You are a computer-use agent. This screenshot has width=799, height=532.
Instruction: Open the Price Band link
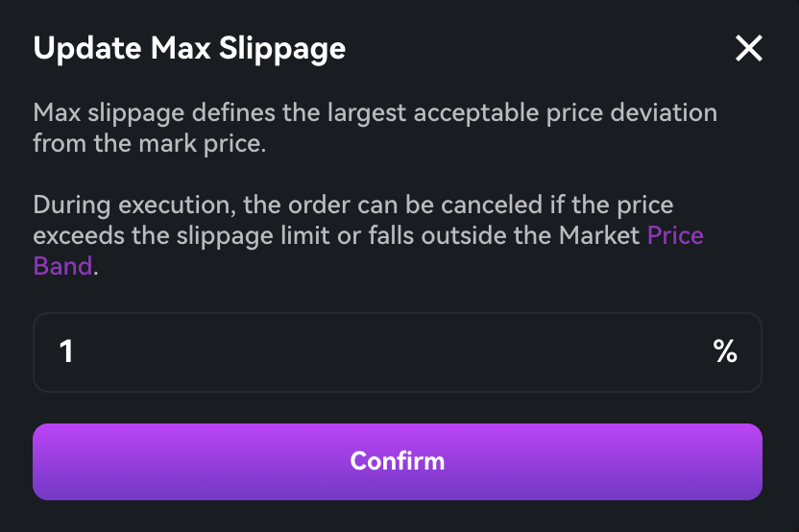point(675,235)
